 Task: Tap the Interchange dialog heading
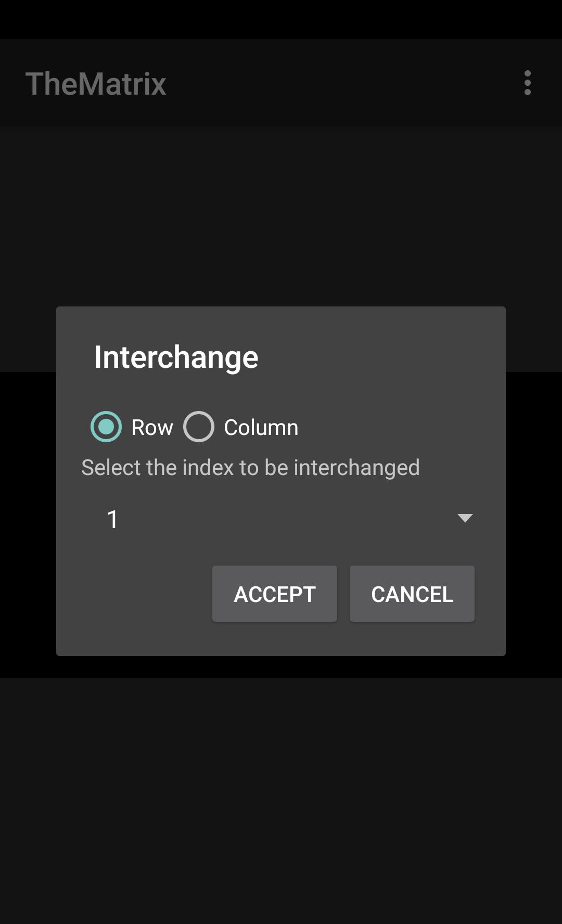[x=176, y=357]
